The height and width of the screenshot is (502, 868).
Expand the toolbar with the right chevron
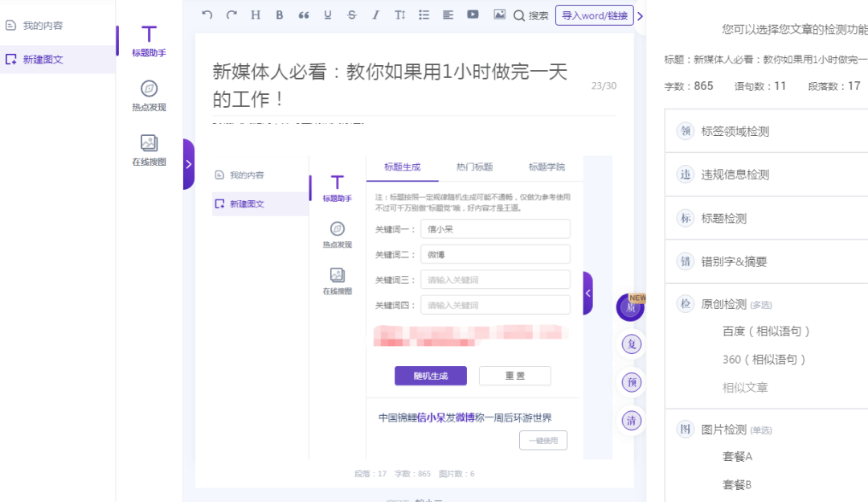click(x=641, y=15)
